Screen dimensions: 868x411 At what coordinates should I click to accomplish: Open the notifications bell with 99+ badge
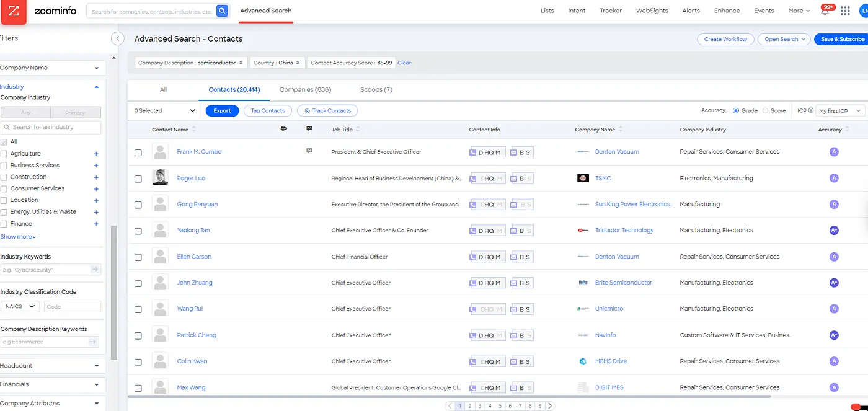point(825,11)
